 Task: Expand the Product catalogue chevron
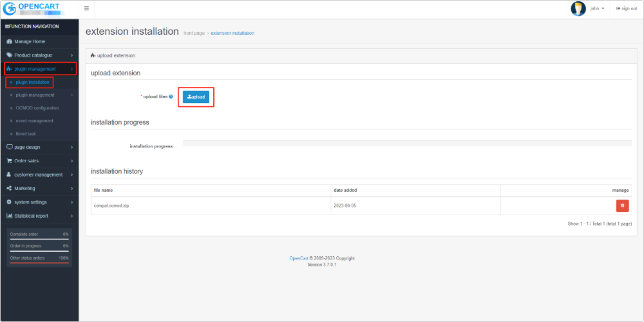[x=71, y=55]
